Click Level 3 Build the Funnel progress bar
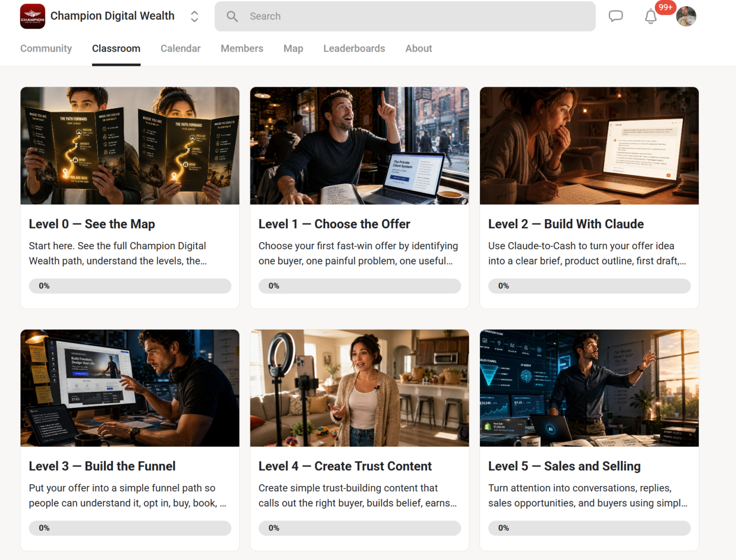Viewport: 736px width, 560px height. pos(130,528)
